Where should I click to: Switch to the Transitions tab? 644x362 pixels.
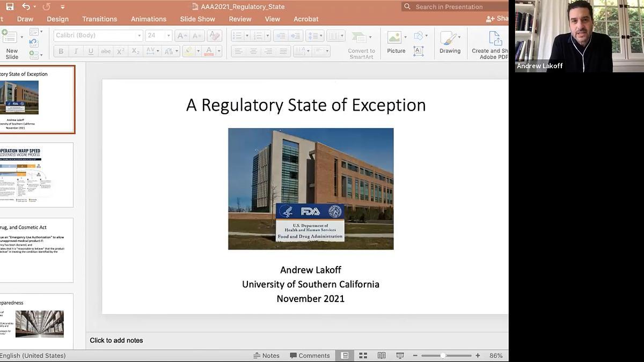[x=99, y=19]
